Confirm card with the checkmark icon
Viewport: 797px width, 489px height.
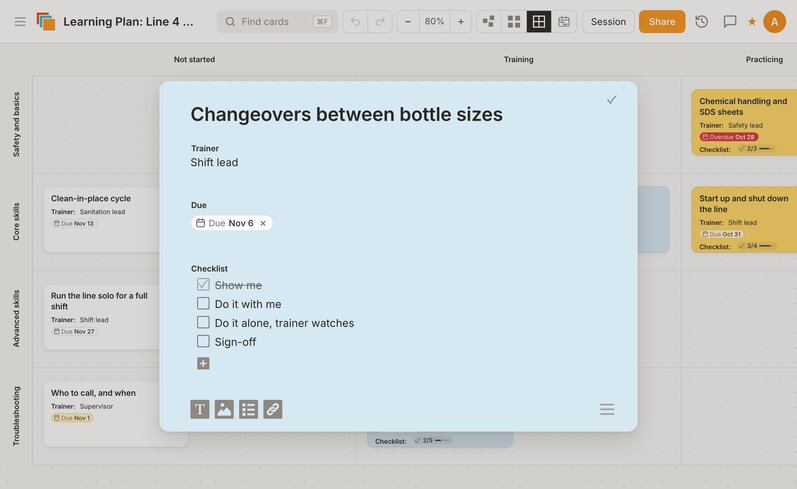(x=611, y=100)
